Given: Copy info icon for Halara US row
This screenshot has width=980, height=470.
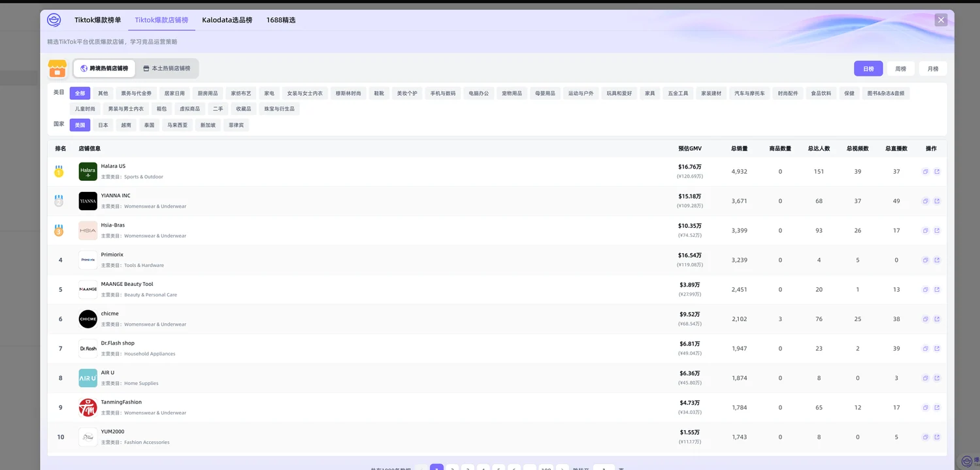Looking at the screenshot, I should coord(925,172).
